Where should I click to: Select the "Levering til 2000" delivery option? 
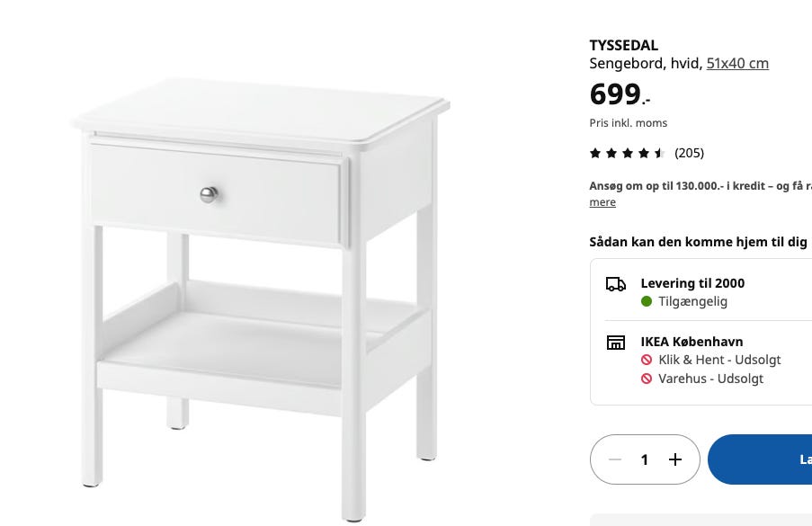[x=692, y=283]
